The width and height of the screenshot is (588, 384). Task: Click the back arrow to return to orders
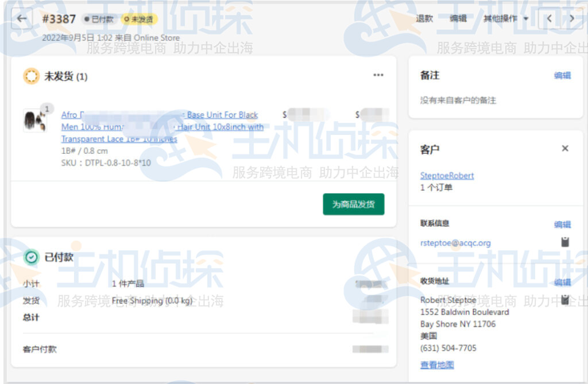(x=21, y=18)
